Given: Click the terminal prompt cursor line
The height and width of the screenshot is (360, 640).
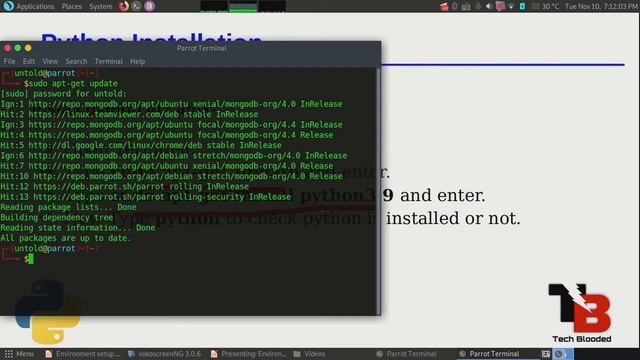Looking at the screenshot, I should tap(16, 259).
